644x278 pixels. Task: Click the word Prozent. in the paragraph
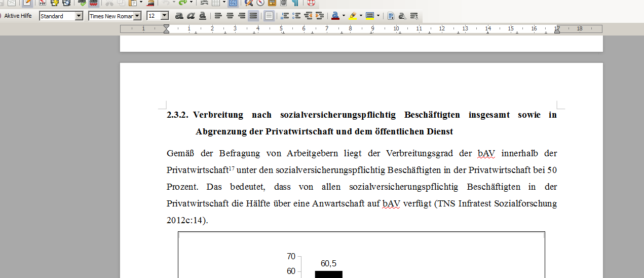pos(181,187)
